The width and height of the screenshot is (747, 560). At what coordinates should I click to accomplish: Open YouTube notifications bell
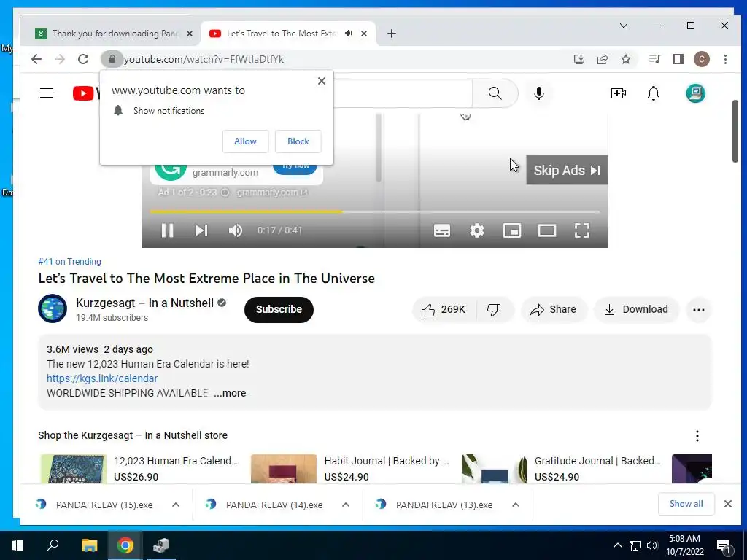pyautogui.click(x=654, y=93)
